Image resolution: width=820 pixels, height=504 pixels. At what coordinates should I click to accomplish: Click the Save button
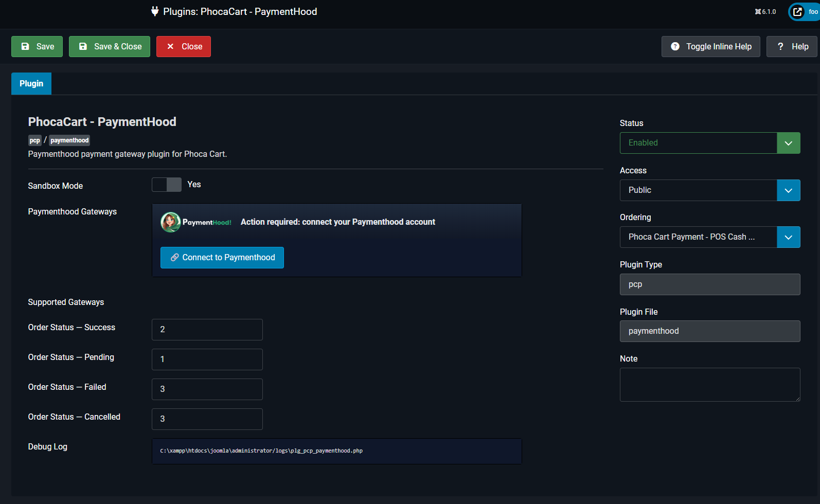pyautogui.click(x=37, y=46)
